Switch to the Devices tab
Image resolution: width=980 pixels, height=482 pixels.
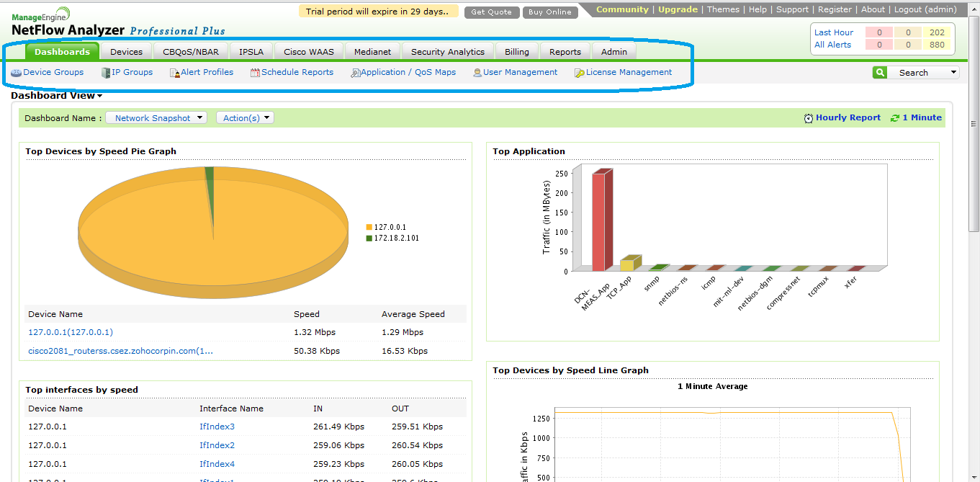126,52
